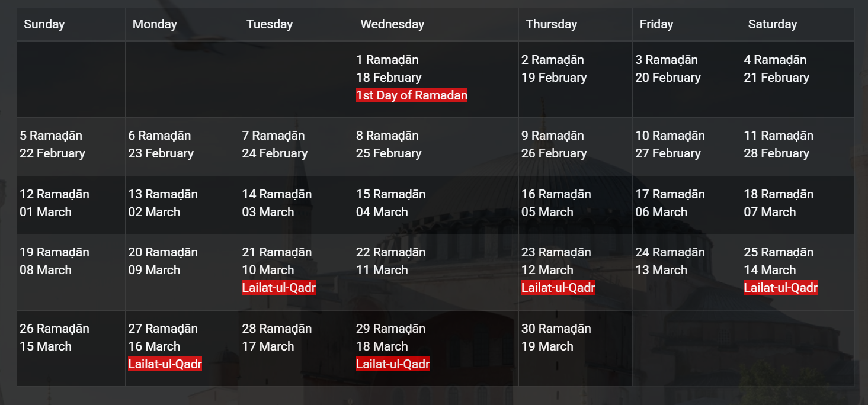Image resolution: width=868 pixels, height=405 pixels.
Task: Click the 01 March date cell
Action: (71, 204)
